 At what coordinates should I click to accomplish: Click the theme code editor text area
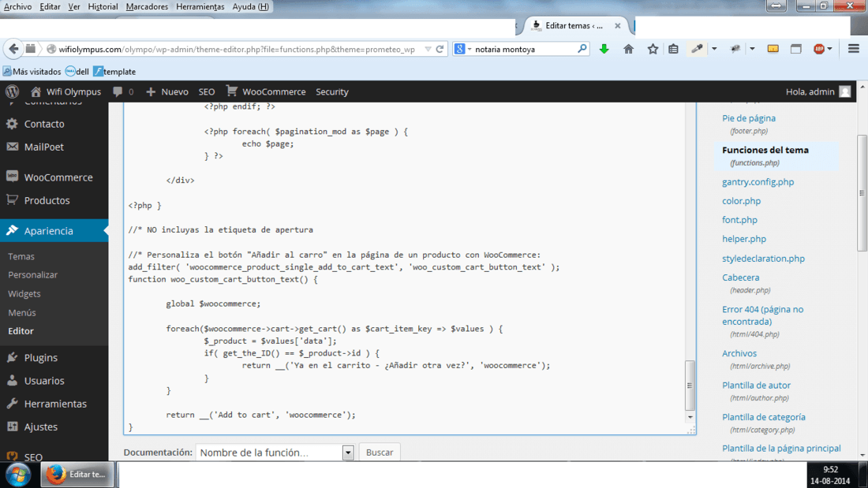coord(405,268)
